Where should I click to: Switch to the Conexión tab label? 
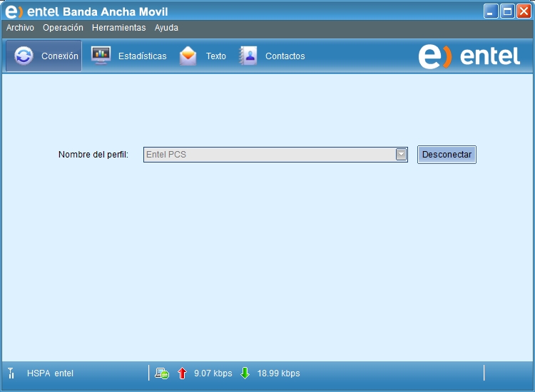click(x=60, y=56)
